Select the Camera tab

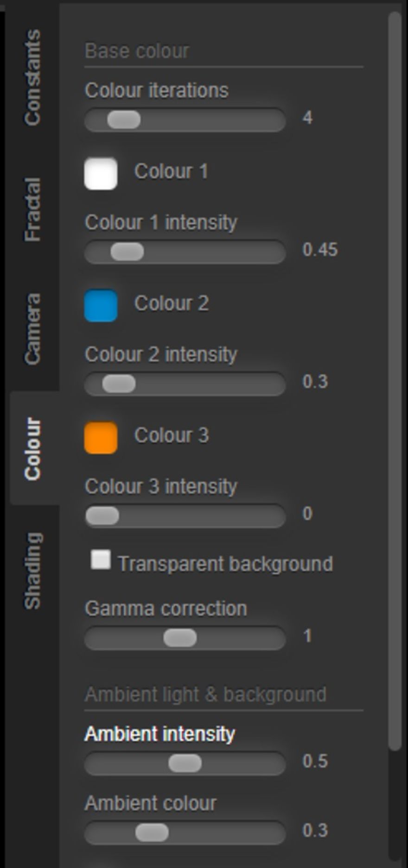point(32,328)
